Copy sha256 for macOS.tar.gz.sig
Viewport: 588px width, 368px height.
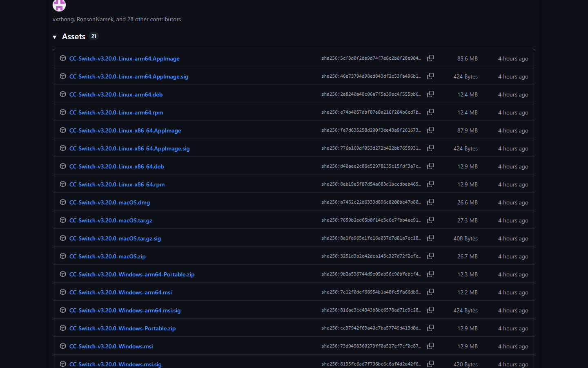click(x=430, y=238)
